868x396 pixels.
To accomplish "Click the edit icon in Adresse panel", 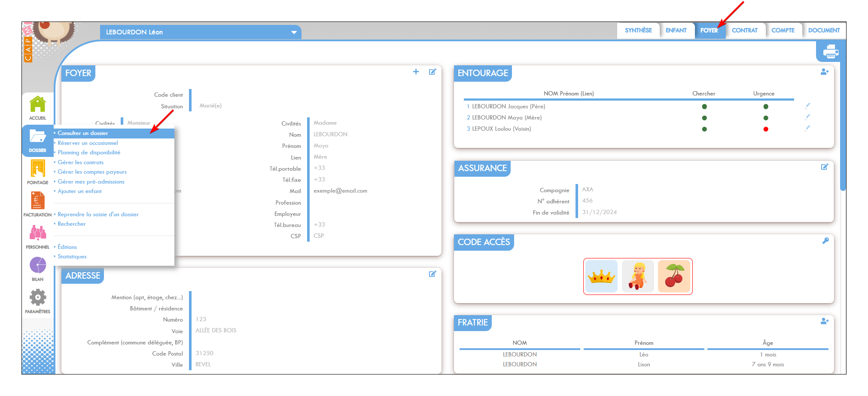I will click(432, 274).
